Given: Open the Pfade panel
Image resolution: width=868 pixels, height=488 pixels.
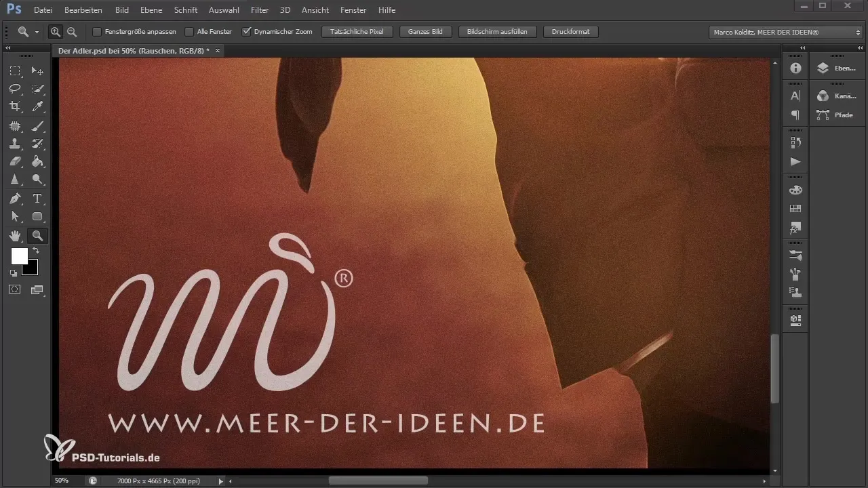Looking at the screenshot, I should coord(837,115).
